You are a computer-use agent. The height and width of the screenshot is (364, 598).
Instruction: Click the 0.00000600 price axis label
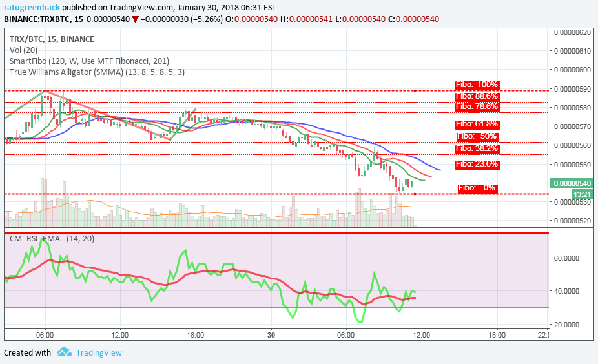tap(572, 70)
